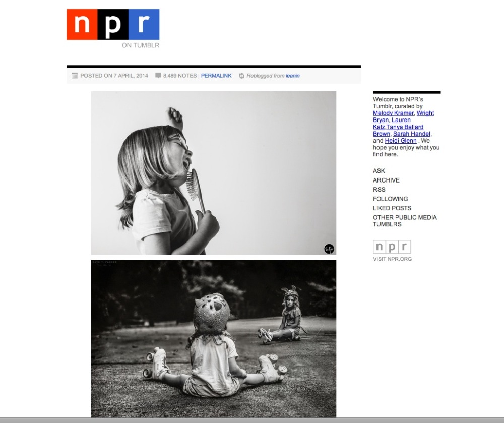Open the leanin reblog source link
The width and height of the screenshot is (504, 423).
point(293,76)
